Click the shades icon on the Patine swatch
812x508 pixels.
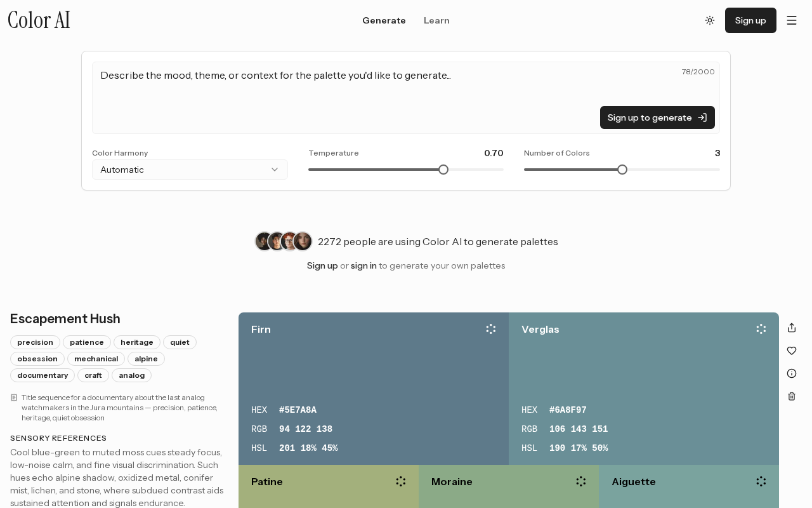coord(401,481)
